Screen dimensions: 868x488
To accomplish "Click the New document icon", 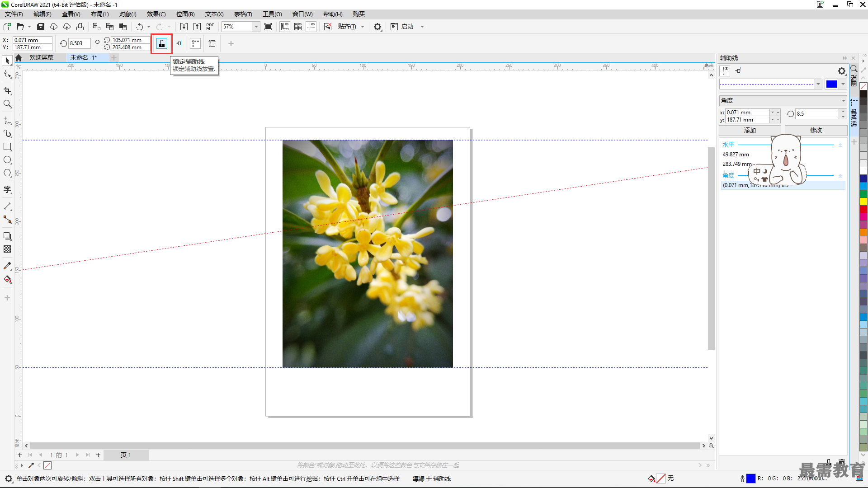I will tap(7, 27).
